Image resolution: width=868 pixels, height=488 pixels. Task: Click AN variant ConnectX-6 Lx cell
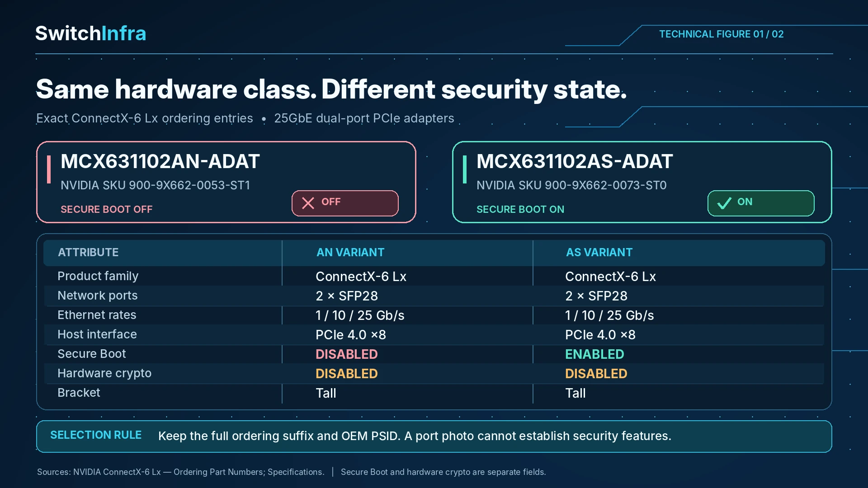pos(361,277)
